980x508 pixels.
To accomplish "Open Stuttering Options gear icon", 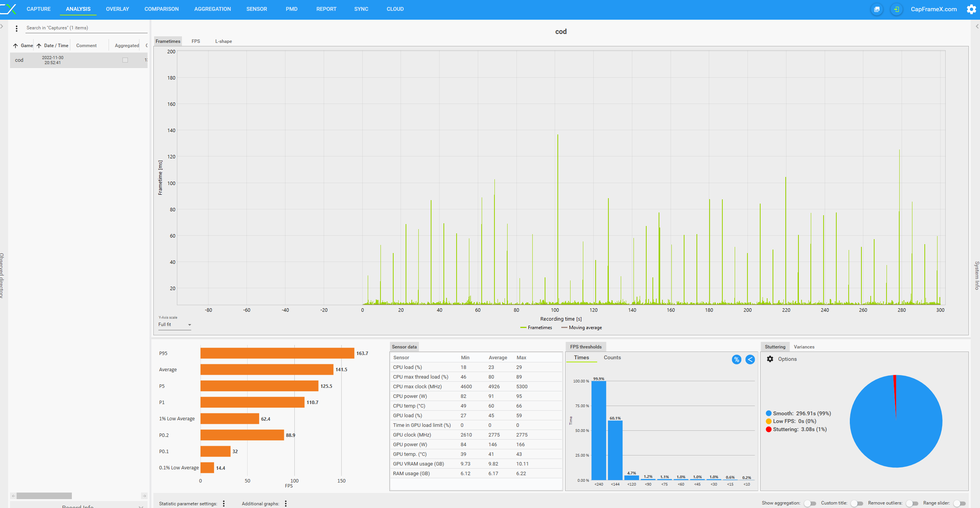I will pyautogui.click(x=770, y=359).
